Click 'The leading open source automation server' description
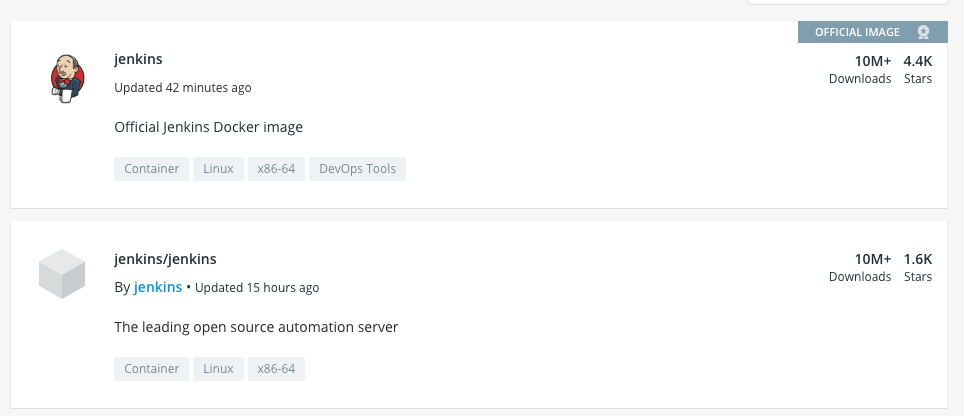The image size is (964, 416). point(256,327)
